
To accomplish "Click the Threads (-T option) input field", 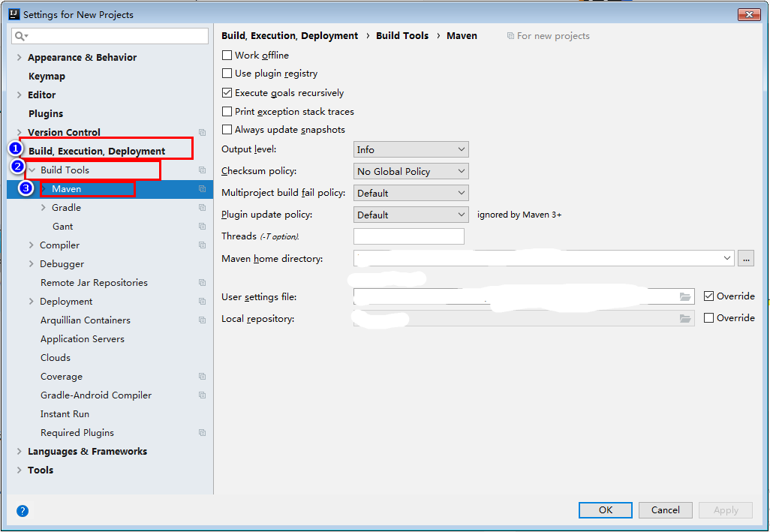I will [408, 236].
